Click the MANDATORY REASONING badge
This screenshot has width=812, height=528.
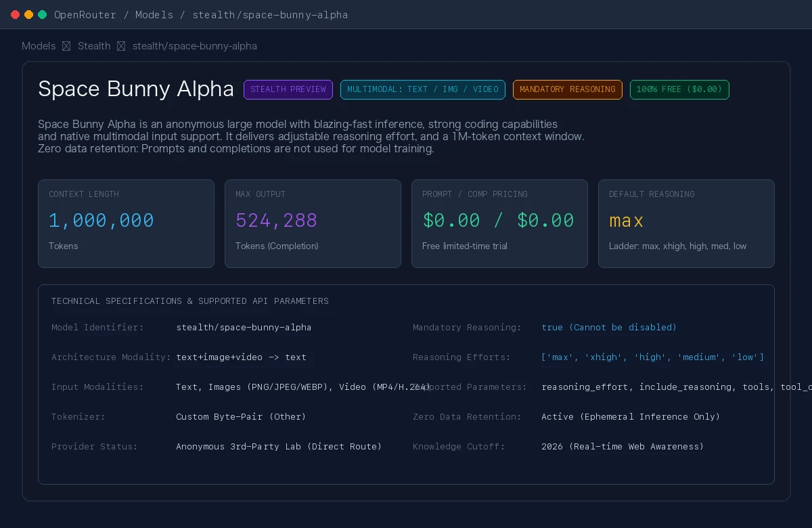pos(568,89)
